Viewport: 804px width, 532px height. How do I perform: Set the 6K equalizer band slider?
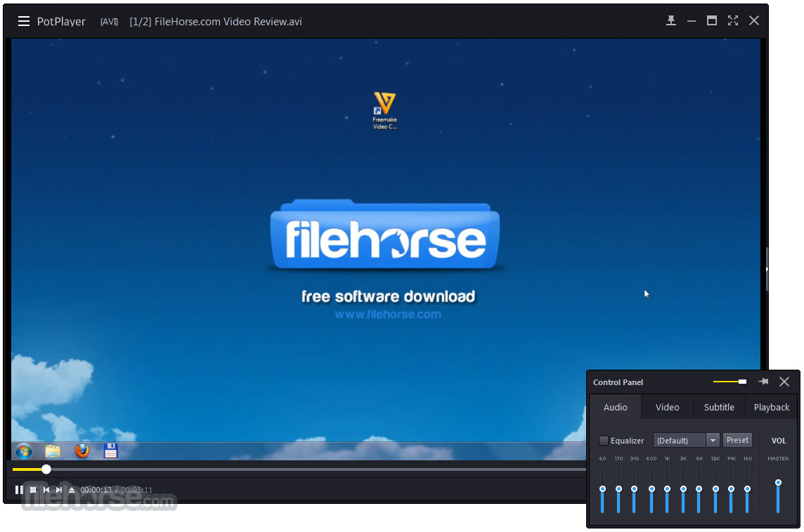699,489
